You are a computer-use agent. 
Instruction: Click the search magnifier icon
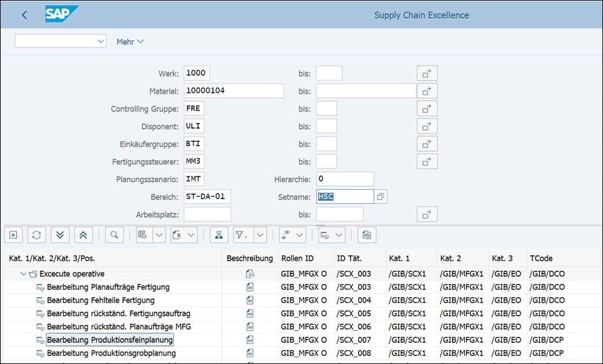[x=114, y=235]
